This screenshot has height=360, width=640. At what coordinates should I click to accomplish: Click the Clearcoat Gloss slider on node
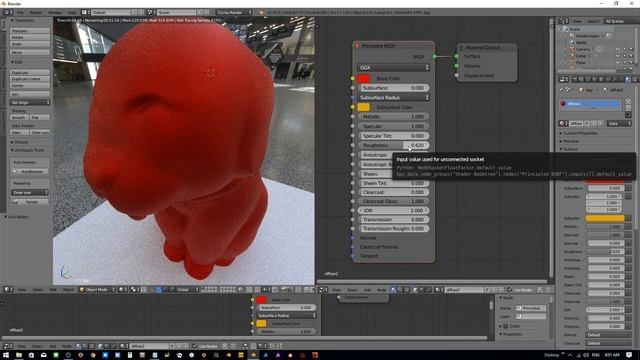click(393, 201)
